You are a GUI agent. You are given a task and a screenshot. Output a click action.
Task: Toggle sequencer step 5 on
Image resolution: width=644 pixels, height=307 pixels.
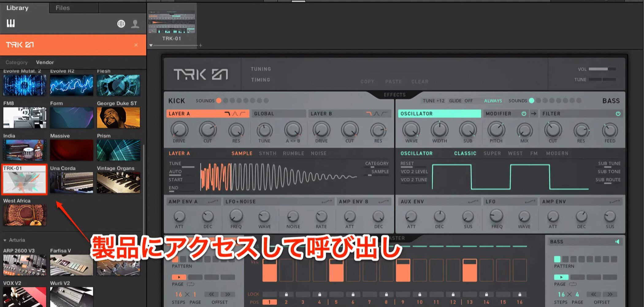(x=336, y=270)
